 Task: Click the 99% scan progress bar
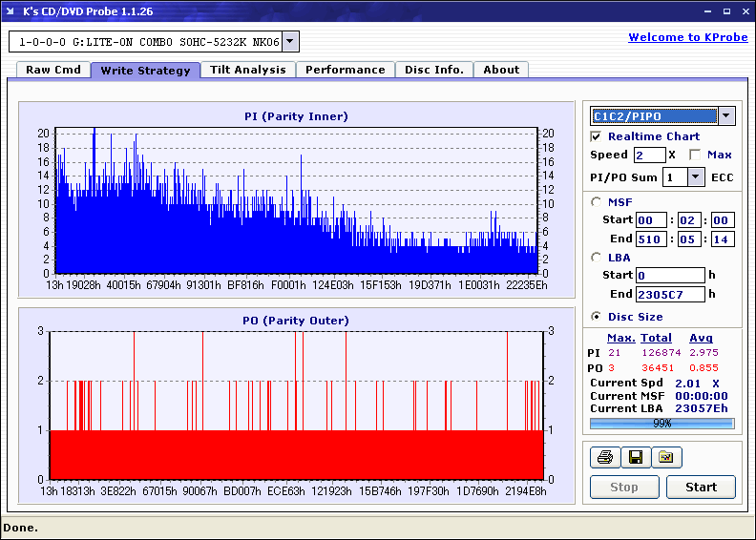(x=661, y=423)
